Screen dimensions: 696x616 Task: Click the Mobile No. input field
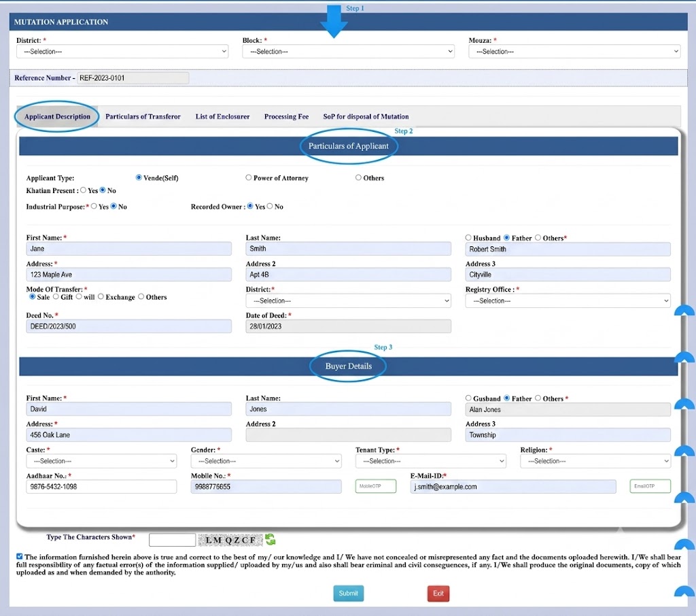266,487
